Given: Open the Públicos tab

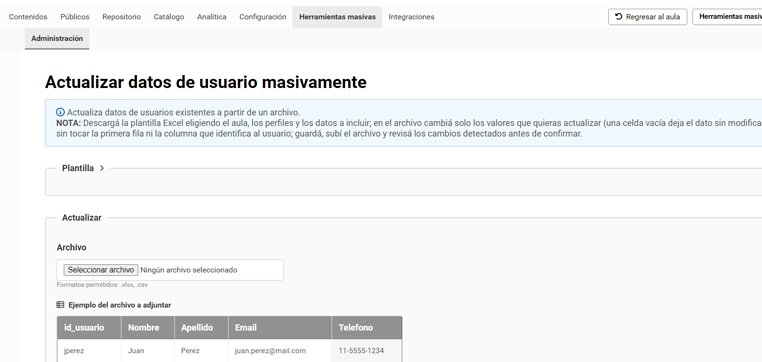Looking at the screenshot, I should tap(75, 17).
